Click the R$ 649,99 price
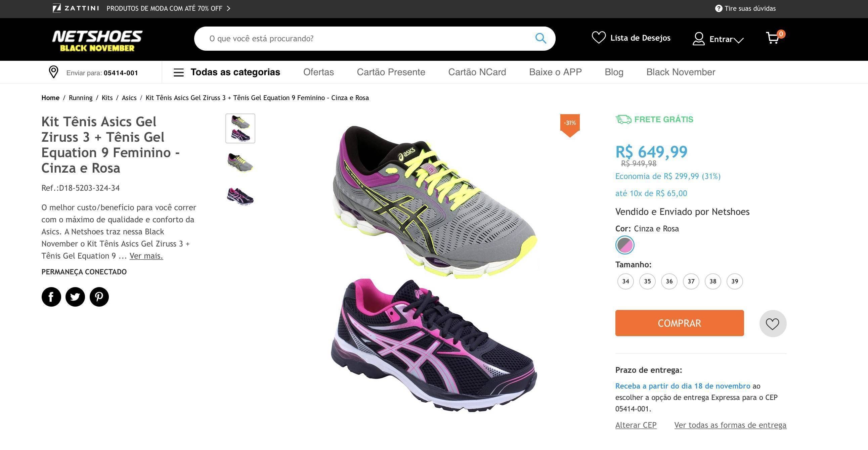The image size is (868, 450). [651, 151]
